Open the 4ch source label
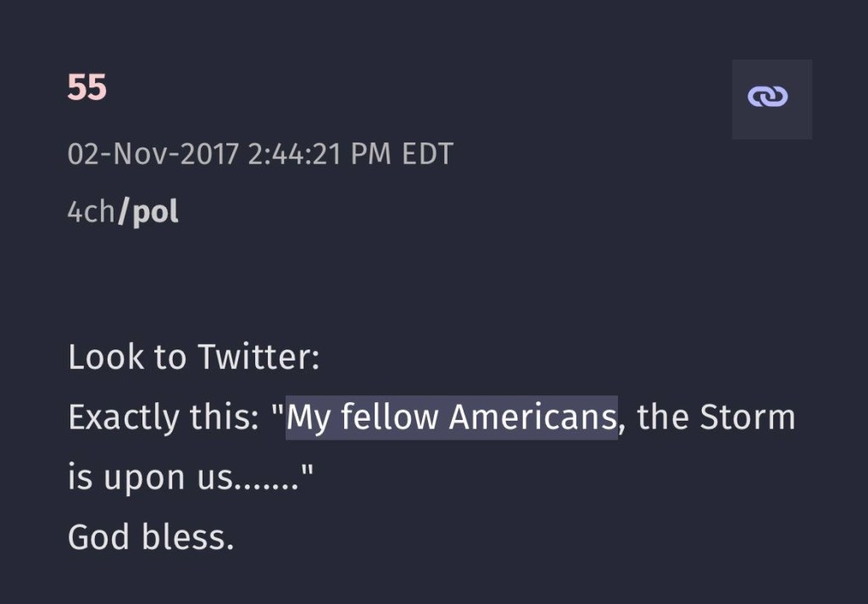 pyautogui.click(x=90, y=213)
